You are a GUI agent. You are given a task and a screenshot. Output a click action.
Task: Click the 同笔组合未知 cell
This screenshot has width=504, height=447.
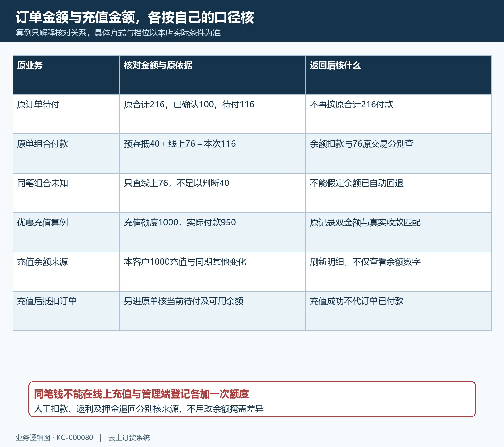coord(66,193)
